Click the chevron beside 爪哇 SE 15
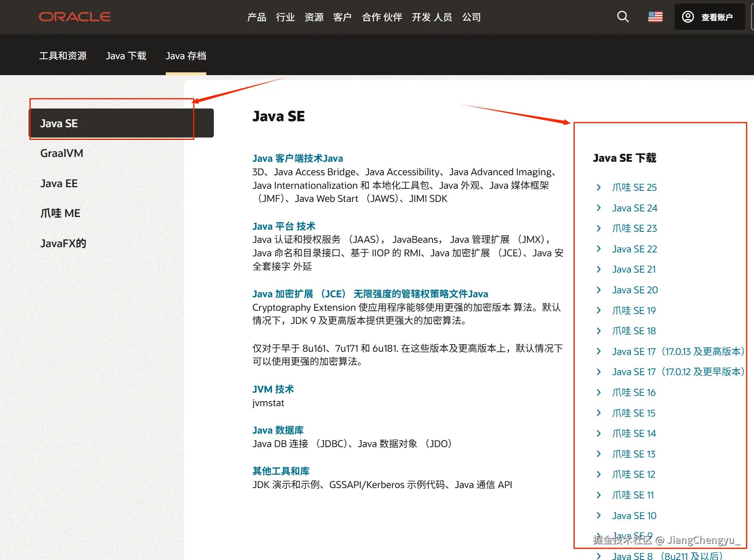Viewport: 754px width, 560px height. [599, 413]
